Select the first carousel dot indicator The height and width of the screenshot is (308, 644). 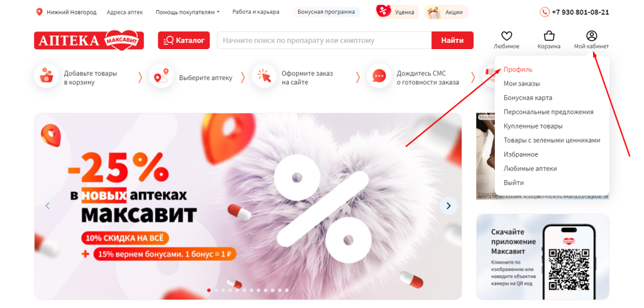(x=209, y=290)
